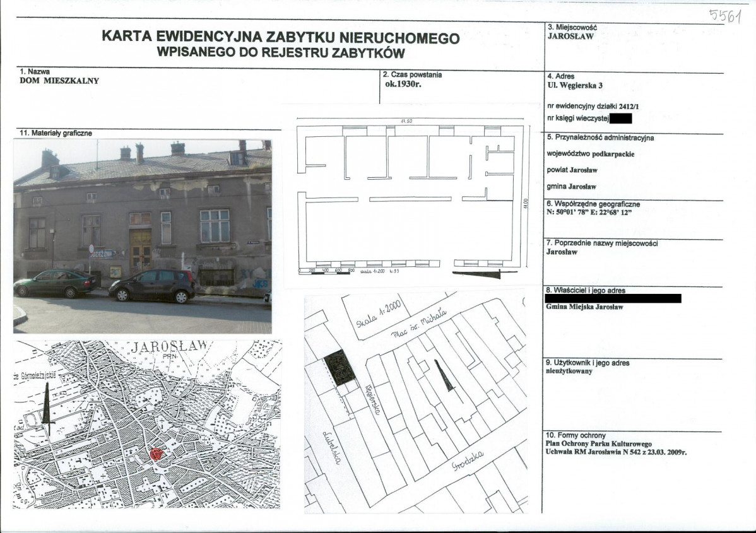Viewport: 756px width, 533px height.
Task: Click the 'Grodzka' street label on site plan
Action: 468,460
